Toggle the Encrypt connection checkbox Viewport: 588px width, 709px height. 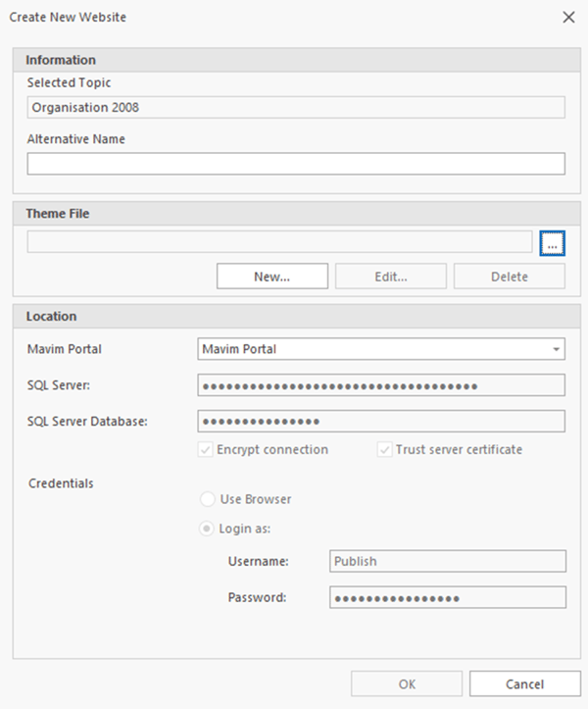pos(207,450)
